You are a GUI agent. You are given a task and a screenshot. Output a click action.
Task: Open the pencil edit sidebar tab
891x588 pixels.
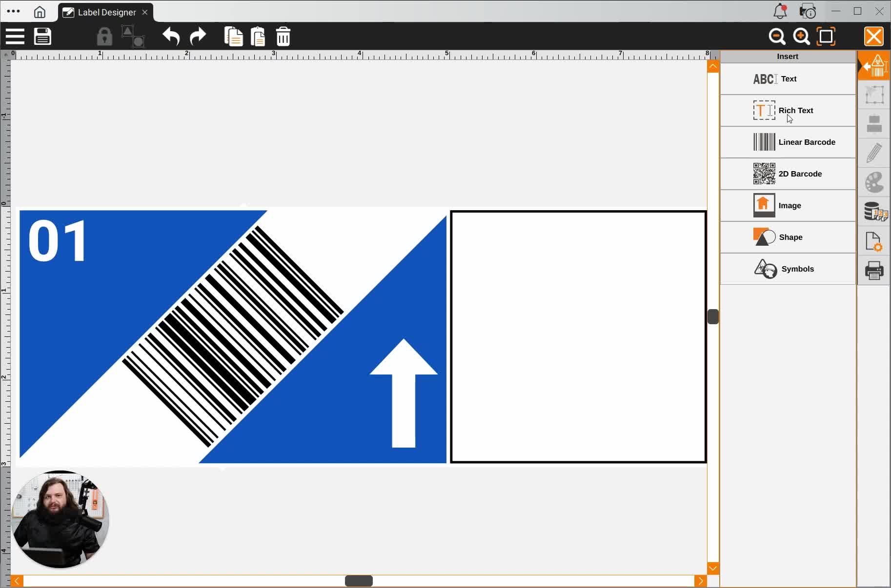click(874, 153)
